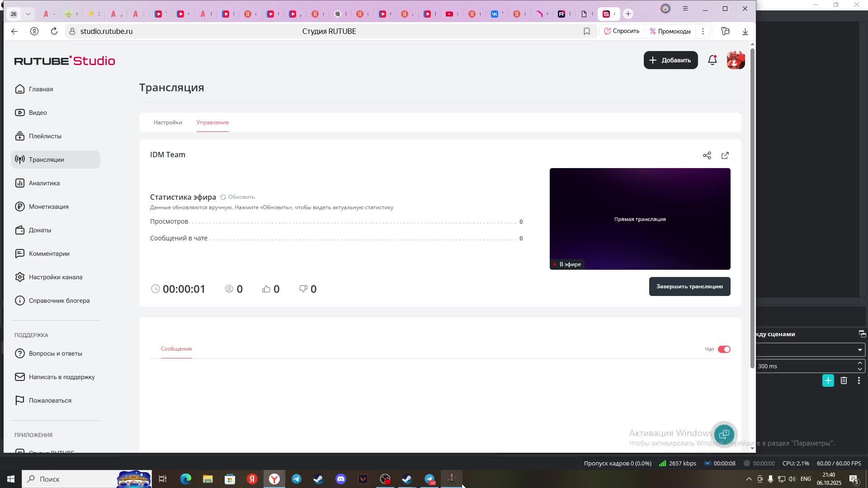
Task: Open the notifications bell
Action: [x=712, y=60]
